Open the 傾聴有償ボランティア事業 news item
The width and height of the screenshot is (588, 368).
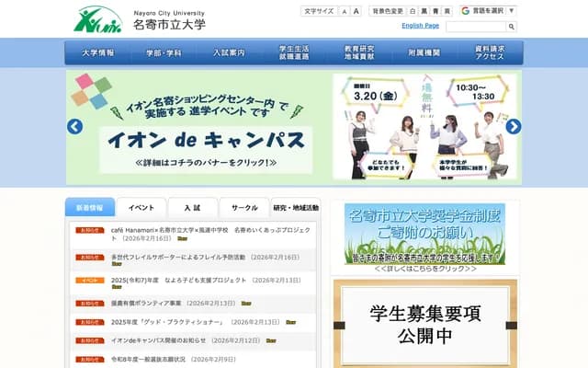(x=146, y=303)
